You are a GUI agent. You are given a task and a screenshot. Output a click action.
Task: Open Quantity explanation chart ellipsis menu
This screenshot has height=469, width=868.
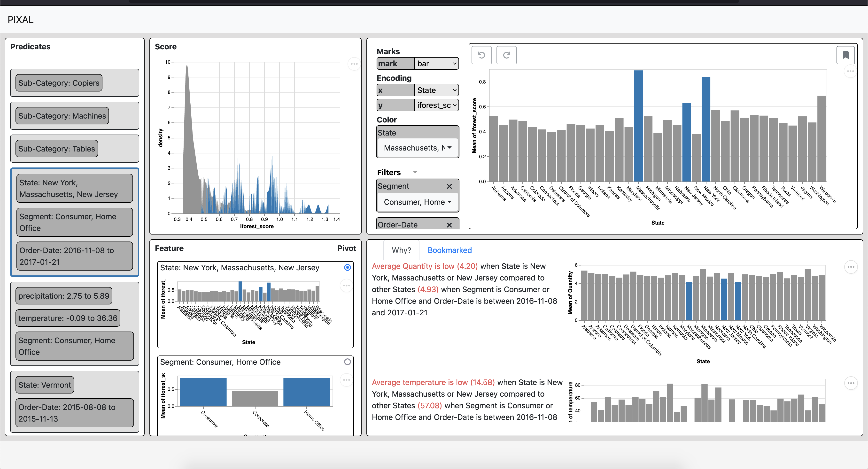point(851,267)
